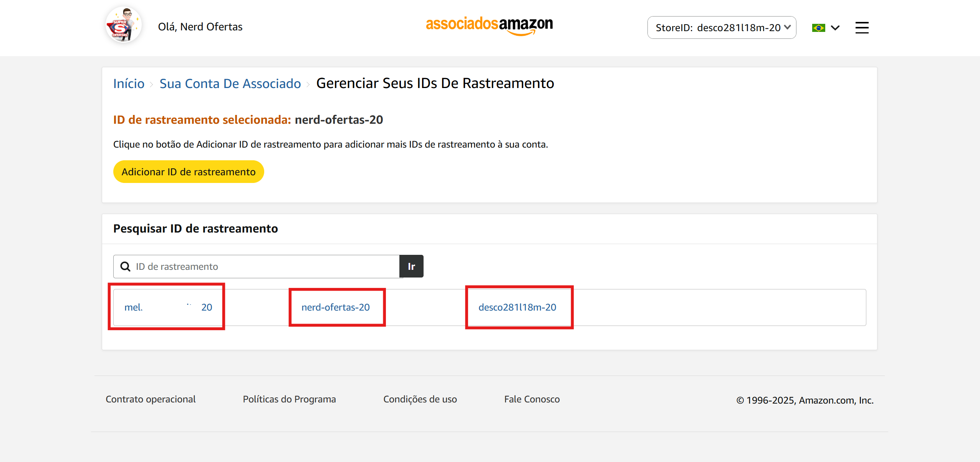Click the Olá, Nerd Ofertas greeting
The width and height of the screenshot is (980, 462).
click(200, 27)
